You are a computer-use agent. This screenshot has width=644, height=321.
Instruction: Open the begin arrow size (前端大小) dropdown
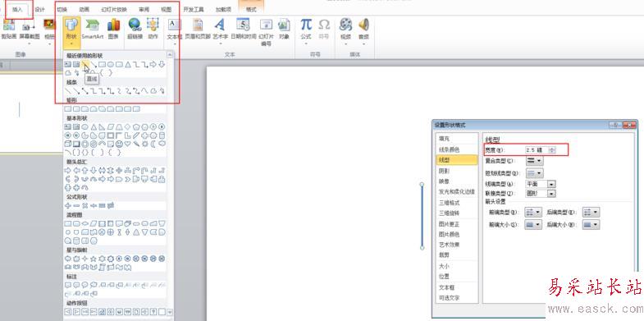click(x=533, y=225)
